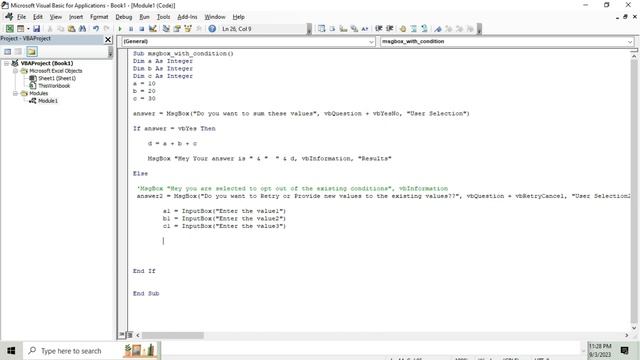Switch to Procedure View at the bottom left
Image resolution: width=640 pixels, height=360 pixels.
click(122, 335)
